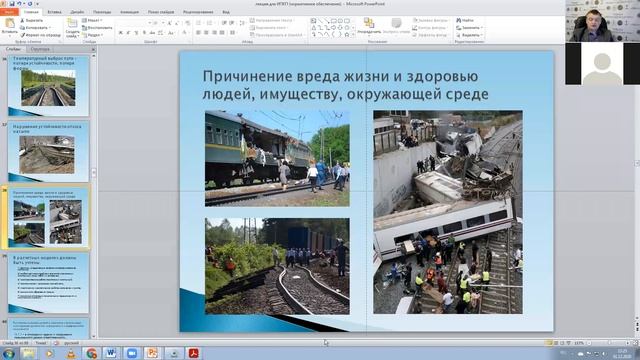Start slideshow from status bar
Viewport: 640px width, 360px height.
[569, 343]
